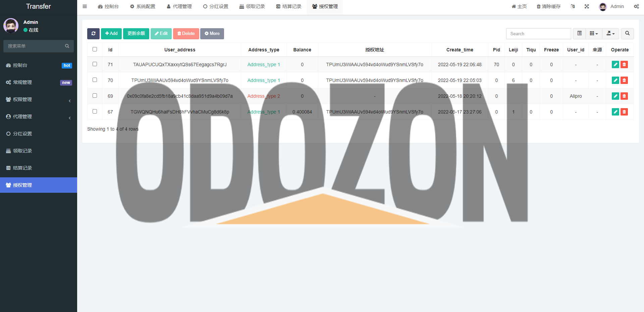Toggle the sidebar hamburger menu icon
Viewport: 644px width, 312px height.
coord(85,6)
